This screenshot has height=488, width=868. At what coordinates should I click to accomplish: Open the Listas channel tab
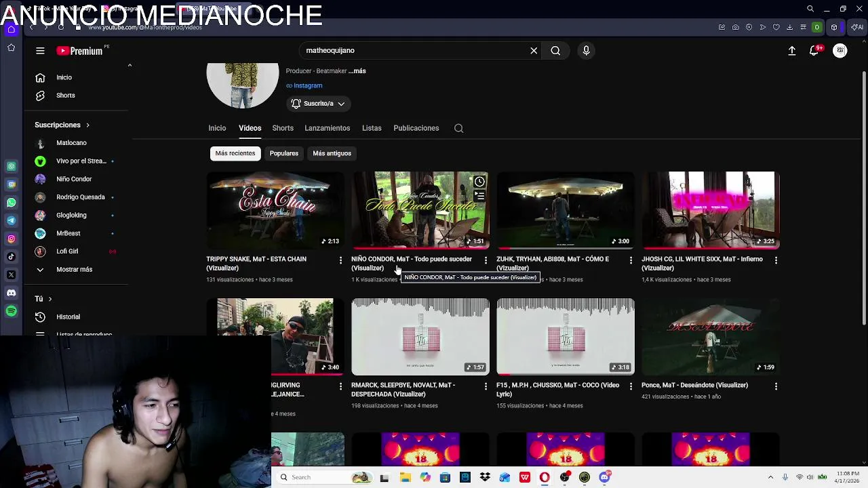point(372,128)
